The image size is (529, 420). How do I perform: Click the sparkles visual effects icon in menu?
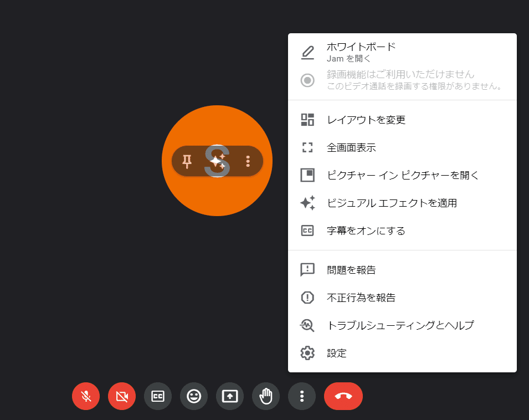point(307,203)
